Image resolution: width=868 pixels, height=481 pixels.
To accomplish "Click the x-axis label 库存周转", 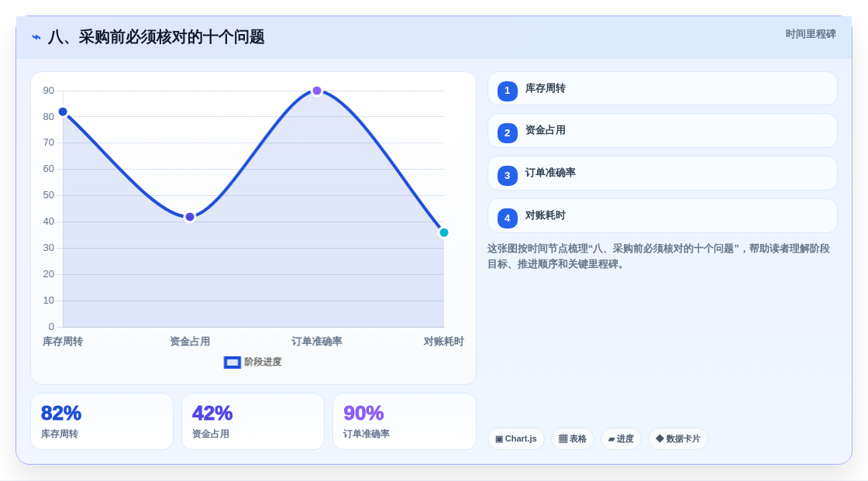I will pyautogui.click(x=63, y=342).
